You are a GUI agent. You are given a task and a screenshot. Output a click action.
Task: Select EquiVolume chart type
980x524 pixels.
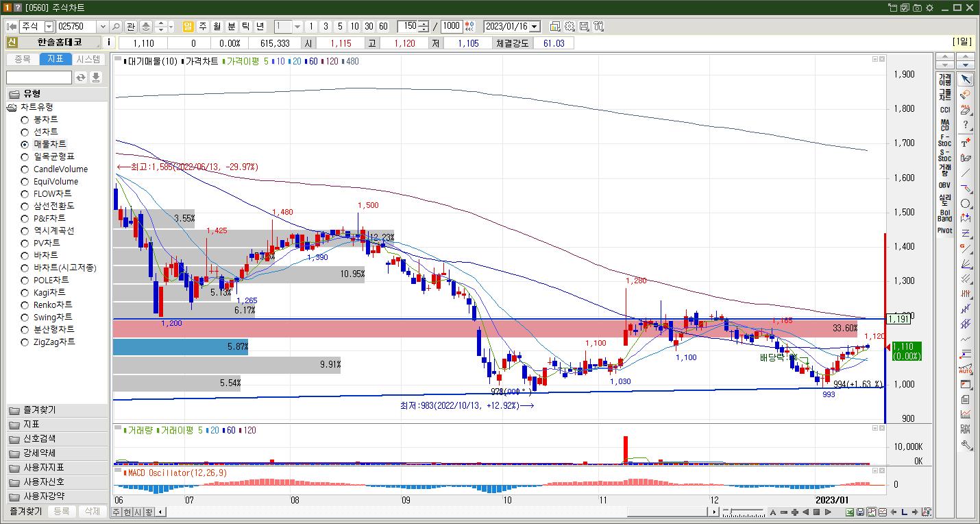pos(49,181)
